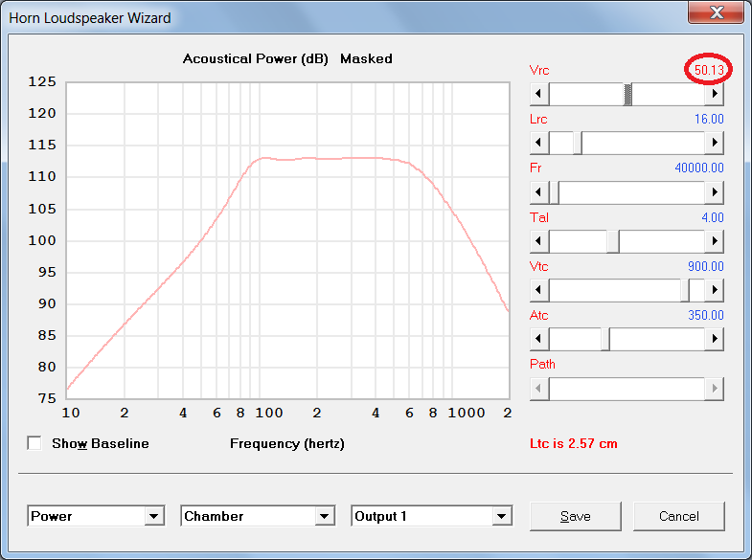Click the Cancel button
This screenshot has height=560, width=752.
pyautogui.click(x=679, y=516)
